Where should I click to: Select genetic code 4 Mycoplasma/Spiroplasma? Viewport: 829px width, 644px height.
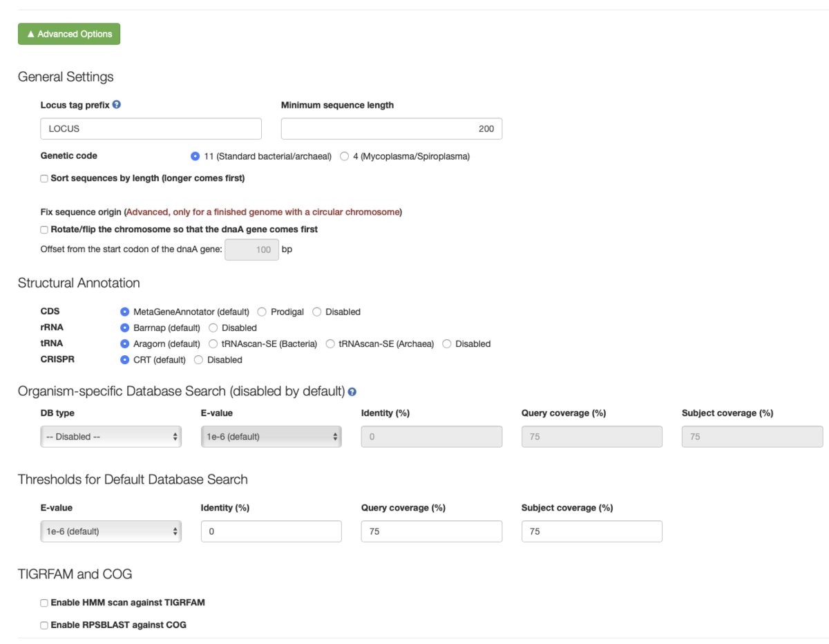pos(345,157)
